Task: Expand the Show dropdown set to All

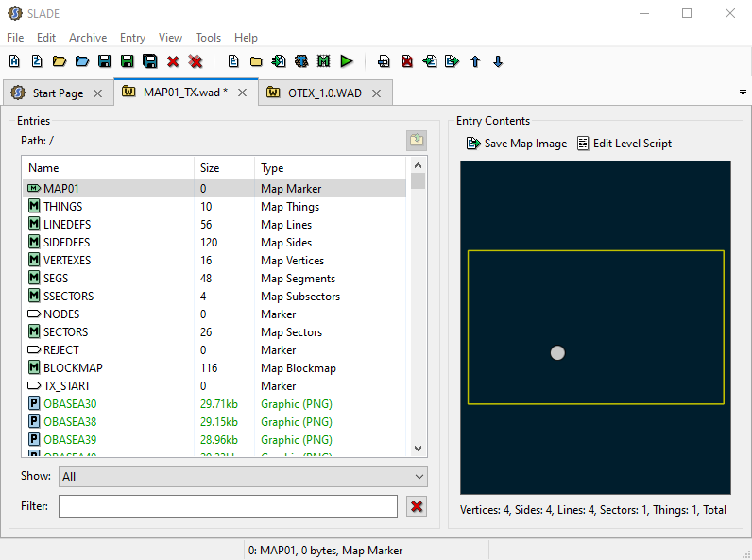Action: click(x=243, y=477)
